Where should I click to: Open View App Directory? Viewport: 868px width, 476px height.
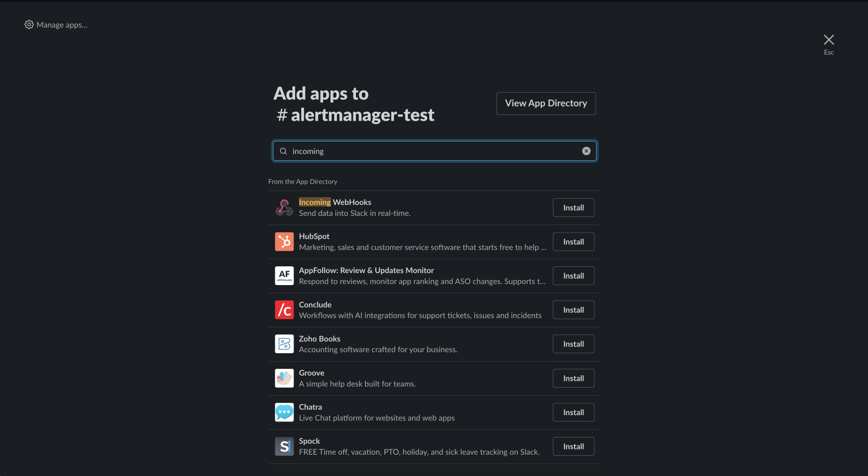coord(546,104)
